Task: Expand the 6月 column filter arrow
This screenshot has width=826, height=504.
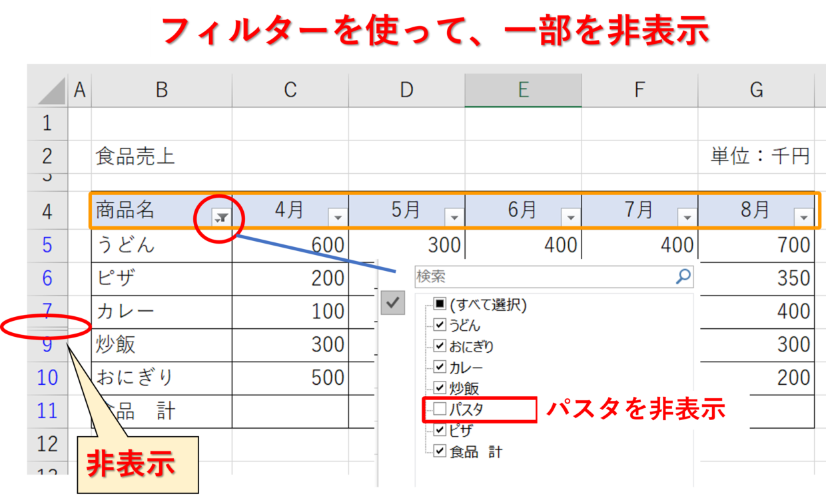Action: (x=571, y=218)
